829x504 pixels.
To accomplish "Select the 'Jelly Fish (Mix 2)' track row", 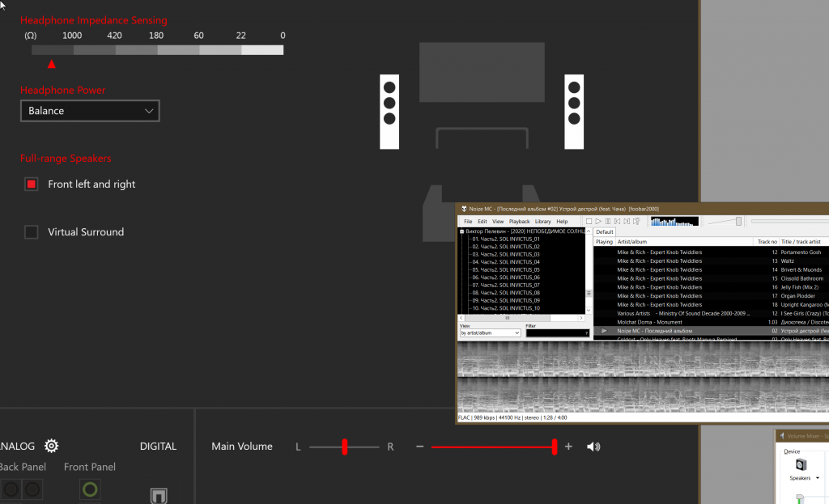I will tap(711, 287).
